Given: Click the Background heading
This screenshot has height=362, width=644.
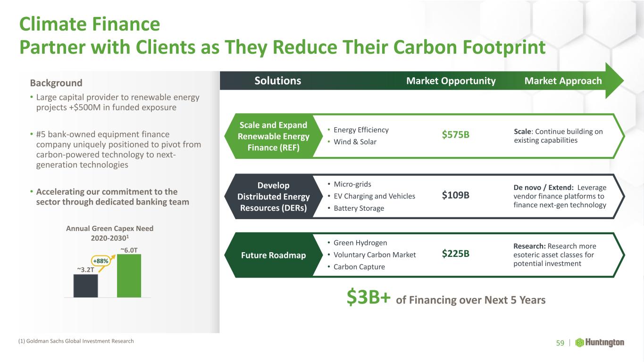Looking at the screenshot, I should tap(56, 83).
